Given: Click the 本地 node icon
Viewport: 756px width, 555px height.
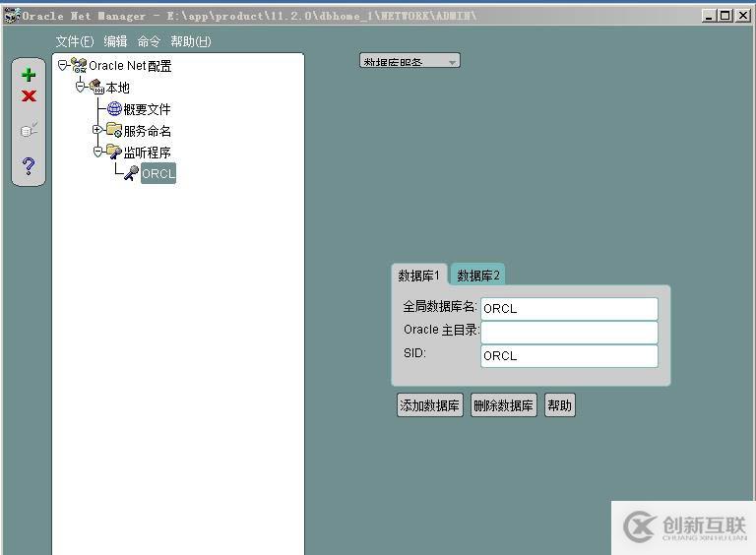Looking at the screenshot, I should 96,87.
